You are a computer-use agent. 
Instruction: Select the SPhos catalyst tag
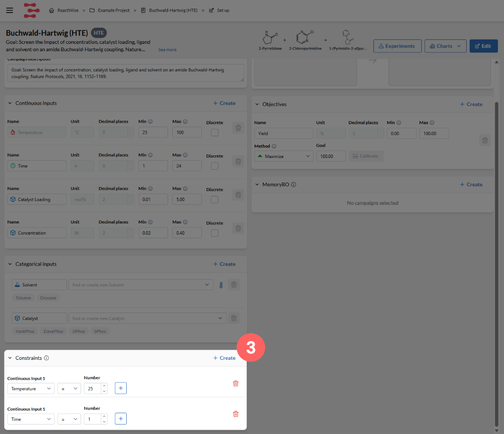100,331
